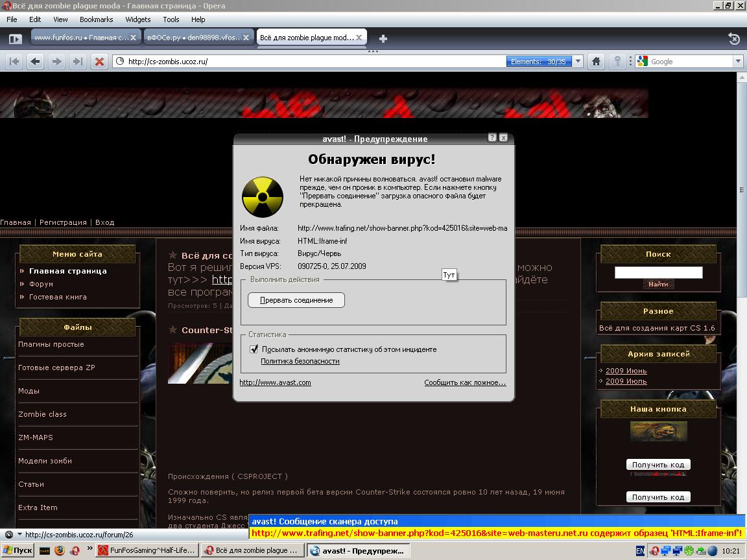The height and width of the screenshot is (560, 747).
Task: Open the Bookmarks menu
Action: [x=96, y=19]
